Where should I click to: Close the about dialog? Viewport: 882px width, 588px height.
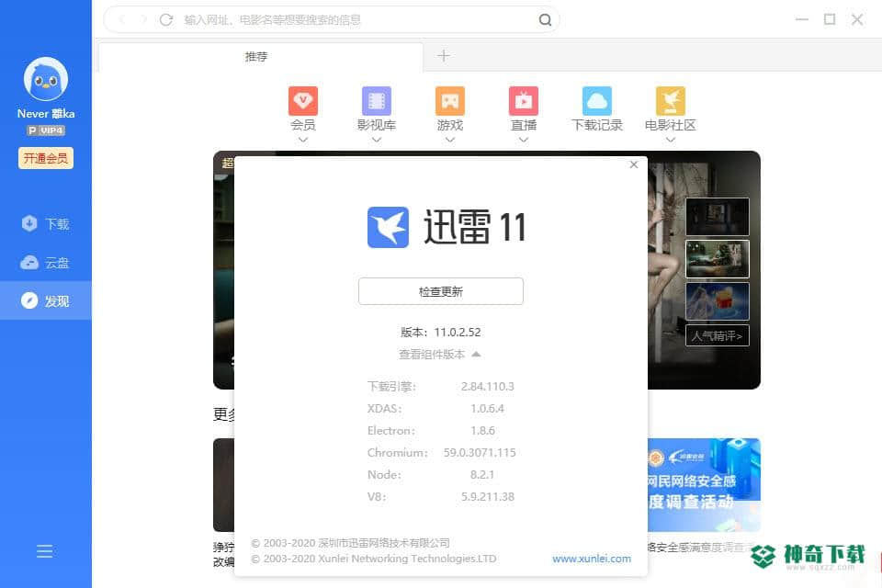pyautogui.click(x=634, y=164)
